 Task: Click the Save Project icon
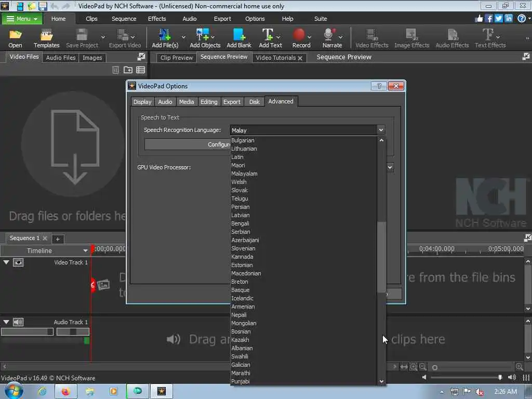pos(82,35)
